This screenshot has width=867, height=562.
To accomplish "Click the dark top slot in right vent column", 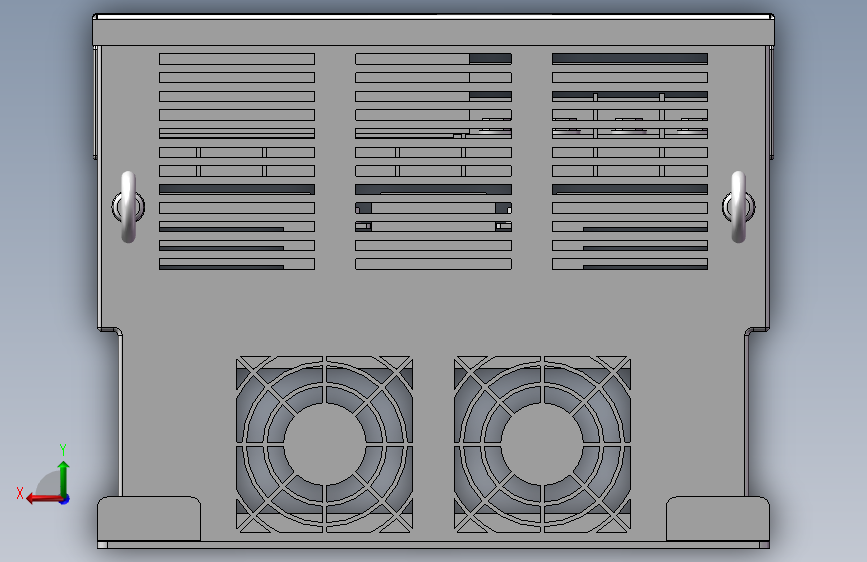I will (630, 59).
